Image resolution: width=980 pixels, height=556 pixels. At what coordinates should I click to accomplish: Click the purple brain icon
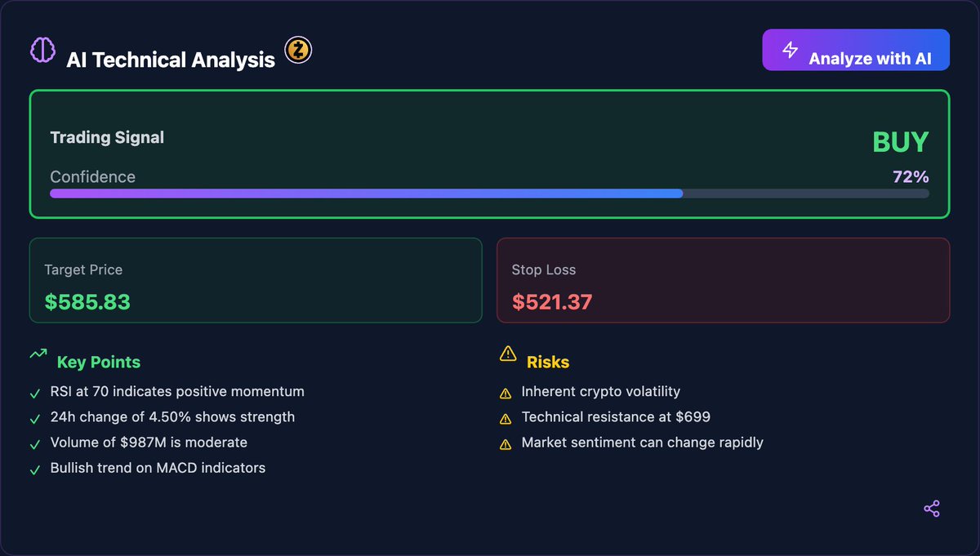point(42,51)
